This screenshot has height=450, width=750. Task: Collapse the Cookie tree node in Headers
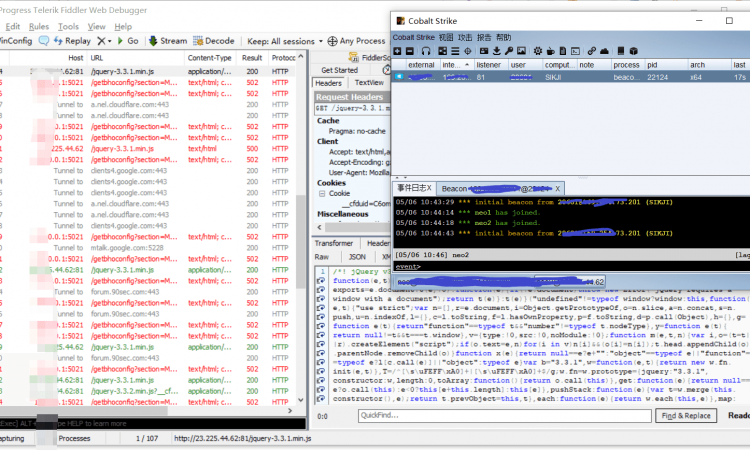pyautogui.click(x=322, y=194)
